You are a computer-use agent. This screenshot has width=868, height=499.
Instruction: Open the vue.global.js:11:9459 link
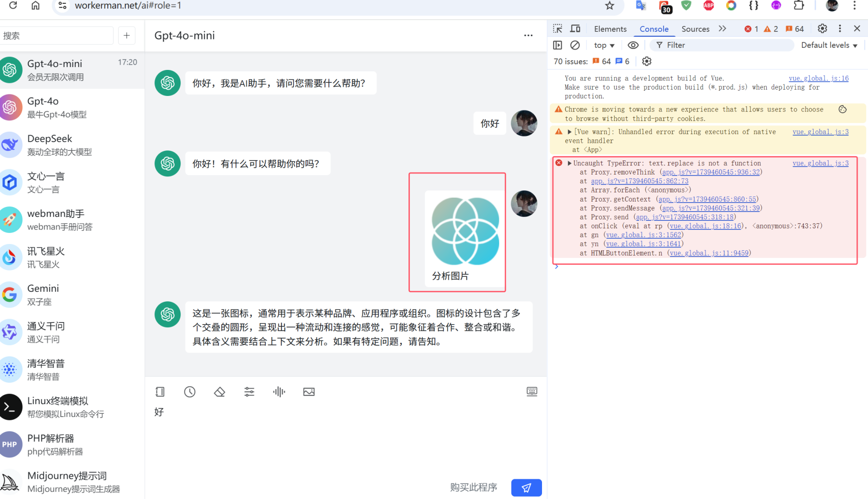click(709, 253)
